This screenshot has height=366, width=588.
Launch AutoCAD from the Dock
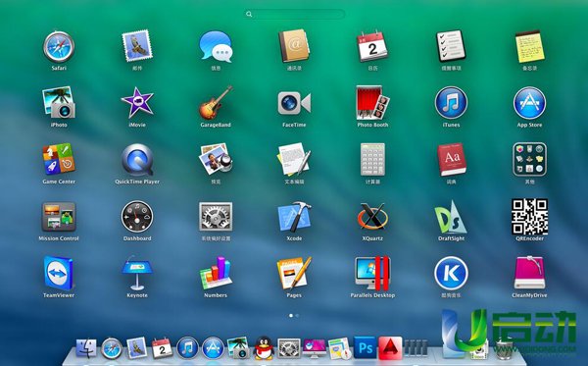click(x=390, y=348)
